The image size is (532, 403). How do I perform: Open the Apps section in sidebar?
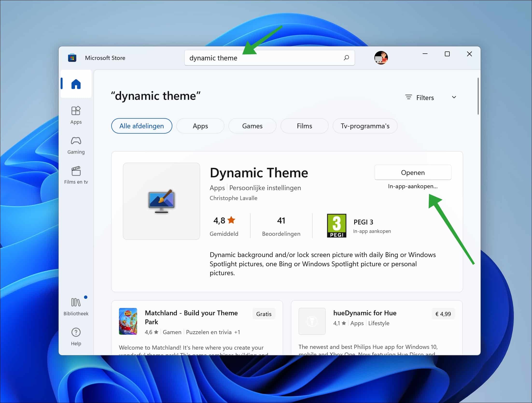click(76, 115)
